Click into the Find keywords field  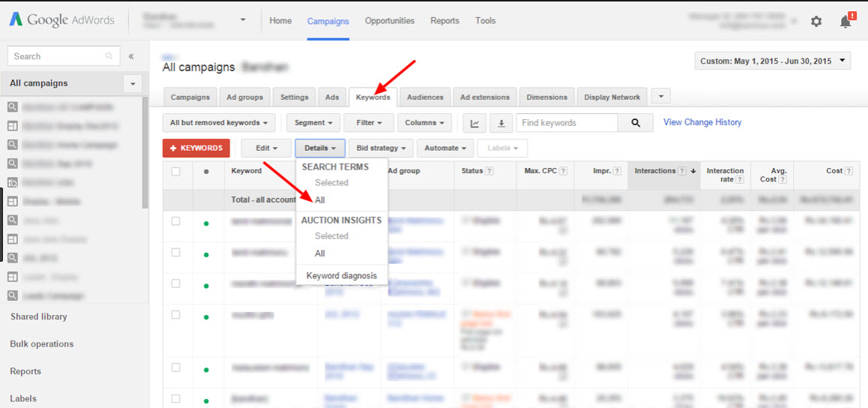coord(567,123)
